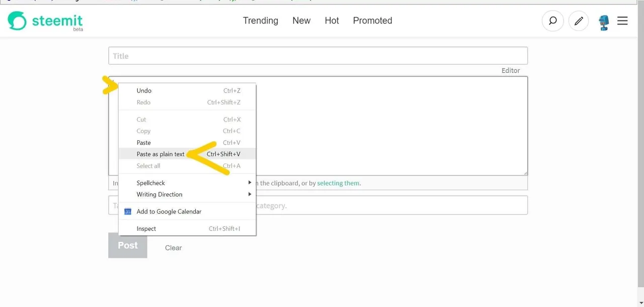Click the Google Calendar icon in context menu
Screen dimensions: 644x307
click(128, 212)
